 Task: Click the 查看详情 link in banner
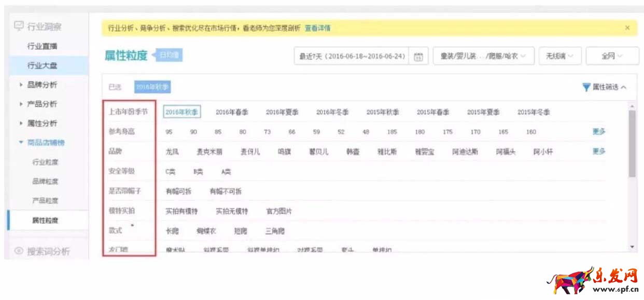317,28
